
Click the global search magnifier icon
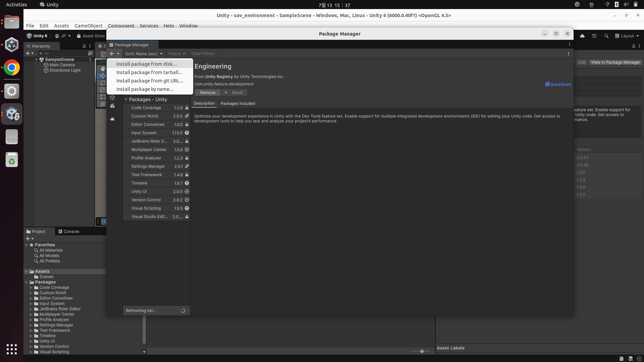pyautogui.click(x=606, y=36)
